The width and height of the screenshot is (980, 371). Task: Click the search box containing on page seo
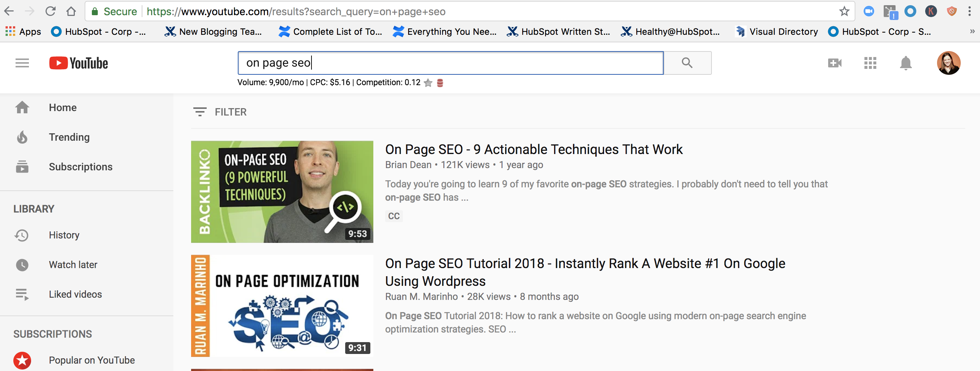(x=450, y=63)
